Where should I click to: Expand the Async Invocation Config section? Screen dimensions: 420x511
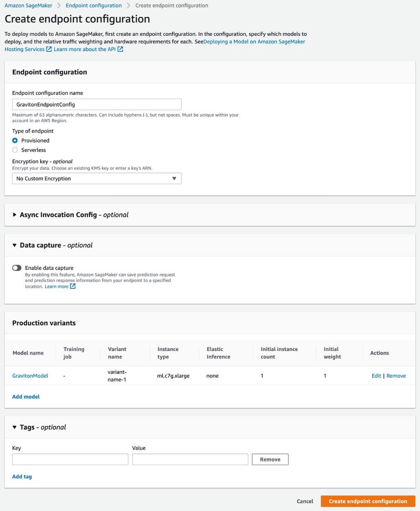pos(15,215)
